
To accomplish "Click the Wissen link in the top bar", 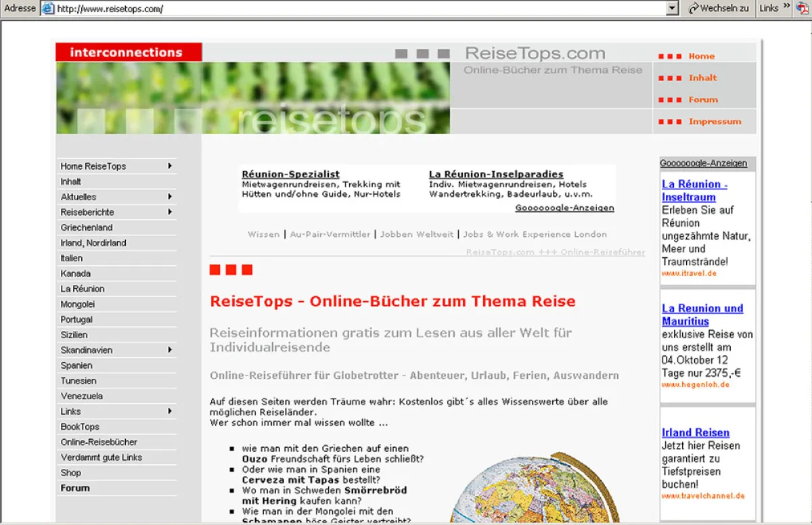I will pos(264,233).
